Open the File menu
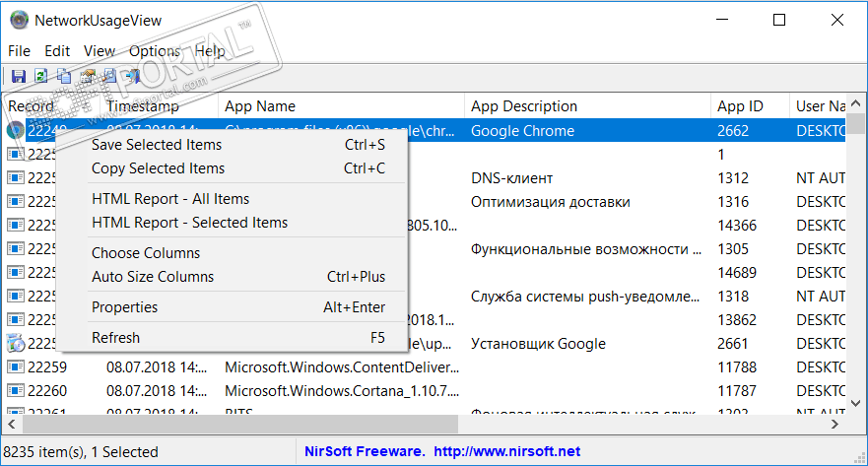The width and height of the screenshot is (868, 466). [19, 51]
